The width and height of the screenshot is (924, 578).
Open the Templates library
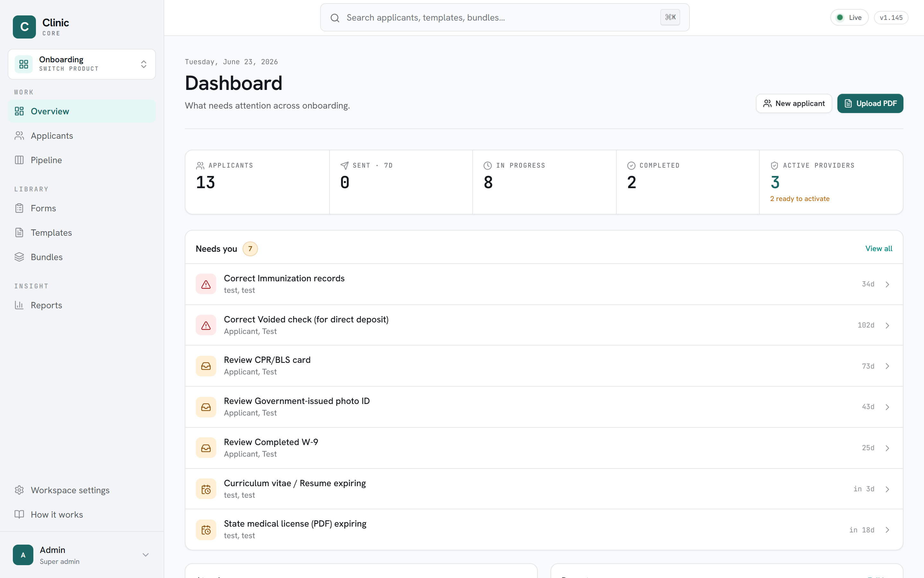coord(82,232)
